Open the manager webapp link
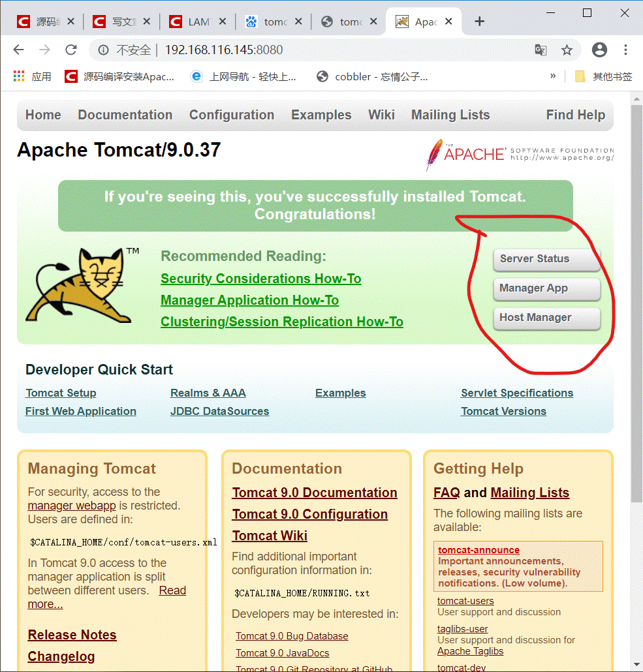This screenshot has width=643, height=672. 72,506
